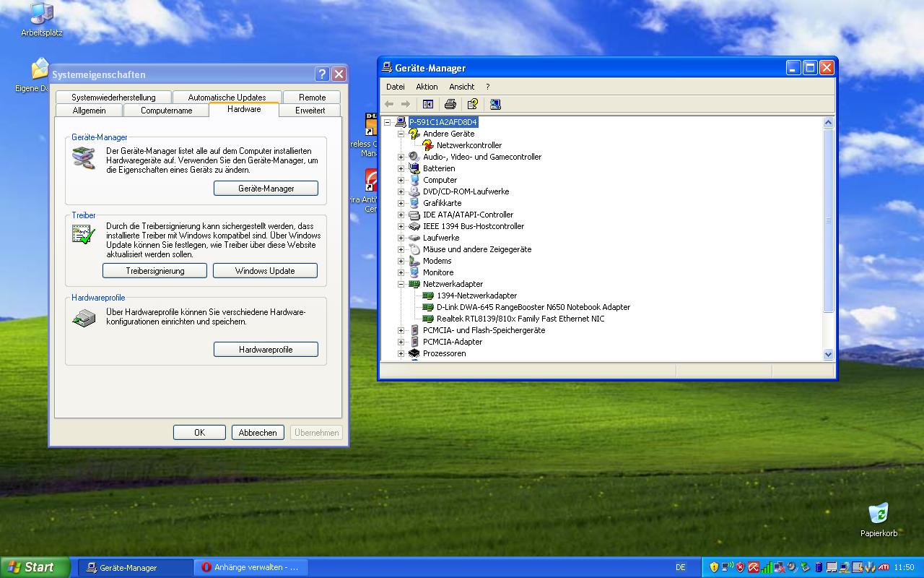Click OK in Systemeigenschaften
The image size is (924, 578).
pyautogui.click(x=199, y=433)
